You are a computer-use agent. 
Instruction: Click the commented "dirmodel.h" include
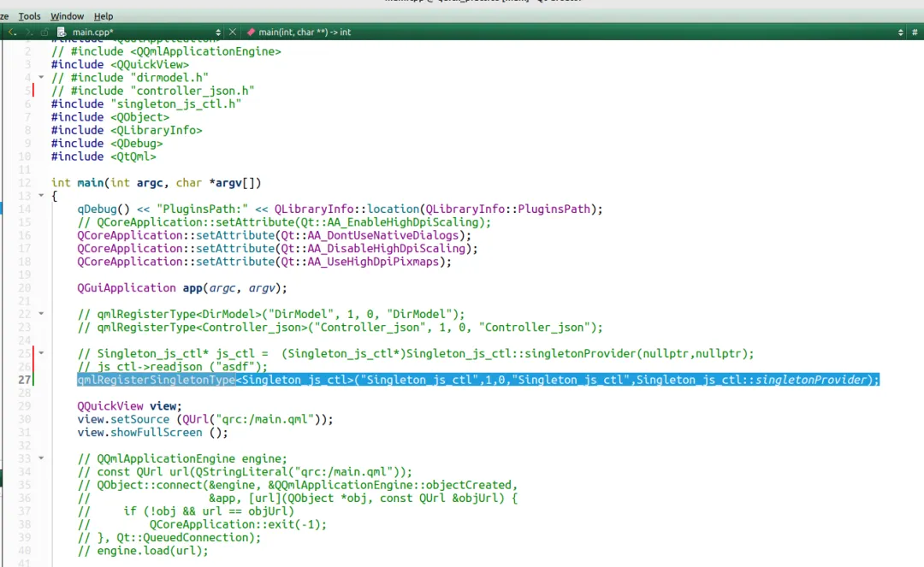[130, 78]
